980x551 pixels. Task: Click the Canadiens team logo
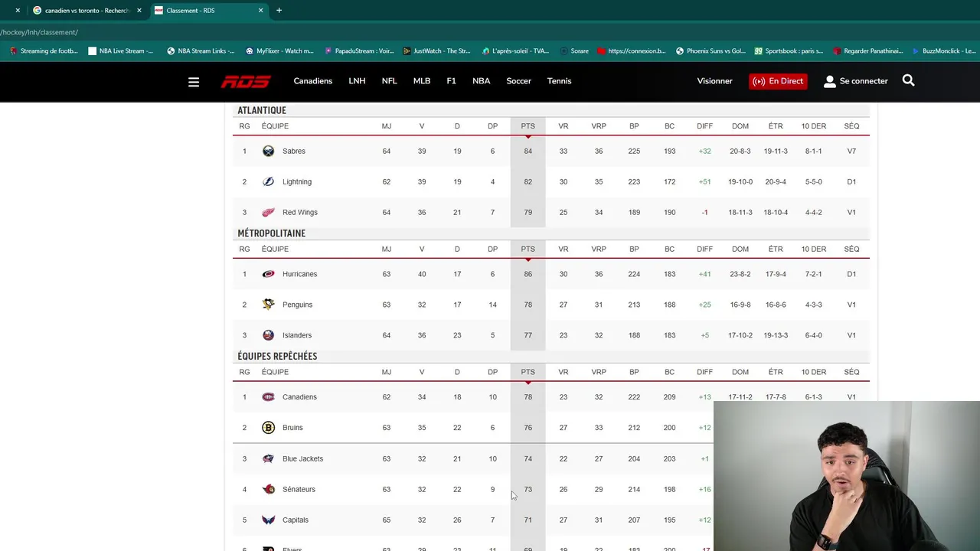click(268, 396)
